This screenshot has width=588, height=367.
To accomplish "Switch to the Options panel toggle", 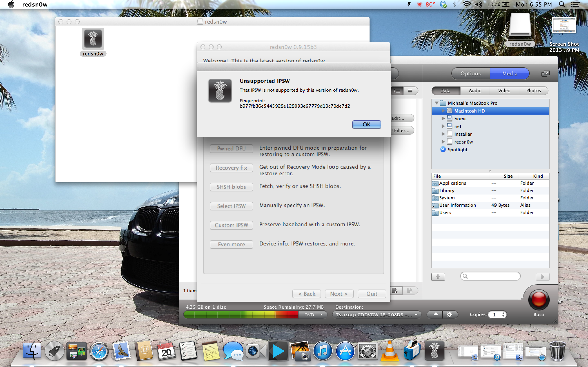I will click(470, 74).
